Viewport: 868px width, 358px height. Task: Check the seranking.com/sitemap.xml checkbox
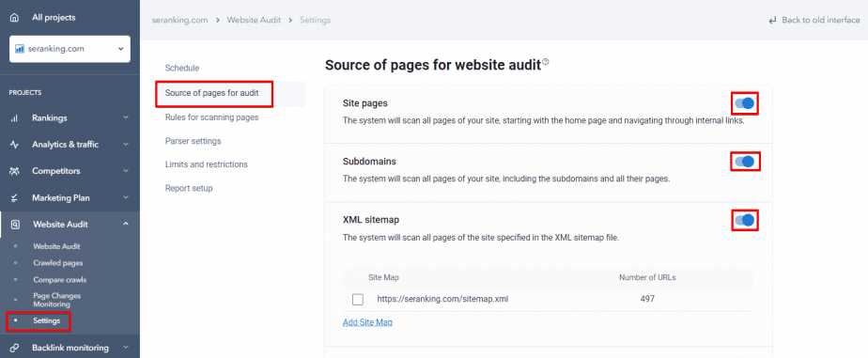pyautogui.click(x=358, y=300)
